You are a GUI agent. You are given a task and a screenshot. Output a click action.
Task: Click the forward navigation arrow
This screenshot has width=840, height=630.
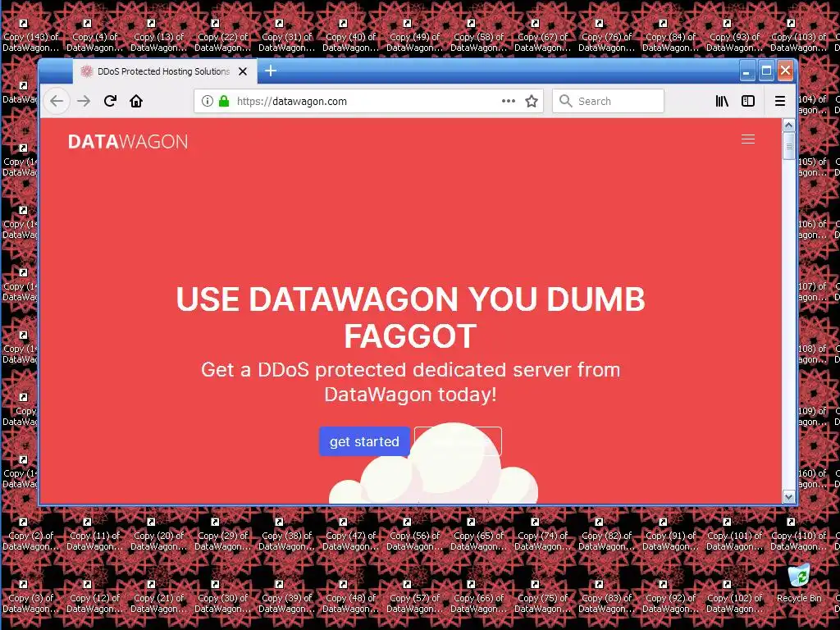(x=84, y=101)
